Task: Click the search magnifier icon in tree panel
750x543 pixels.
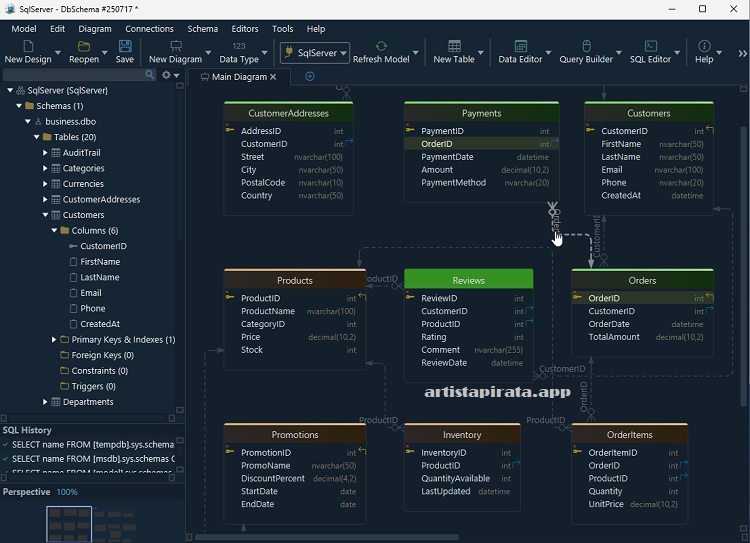Action: (x=150, y=75)
